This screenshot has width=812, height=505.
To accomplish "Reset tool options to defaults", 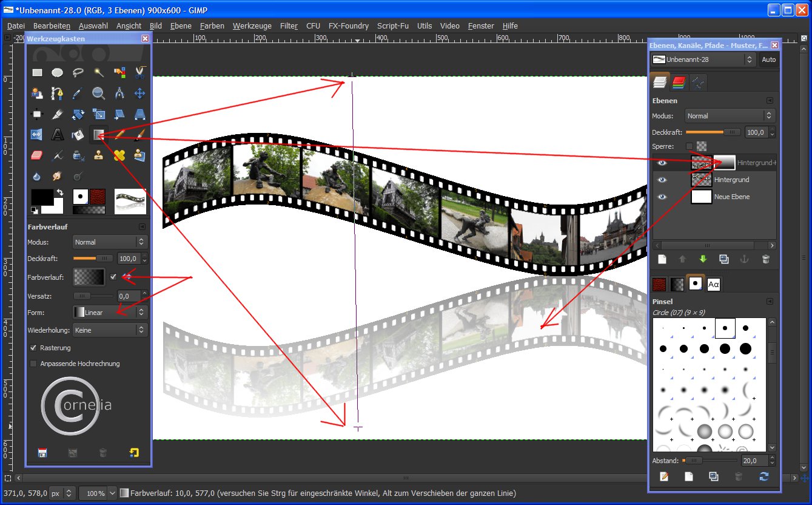I will point(134,452).
